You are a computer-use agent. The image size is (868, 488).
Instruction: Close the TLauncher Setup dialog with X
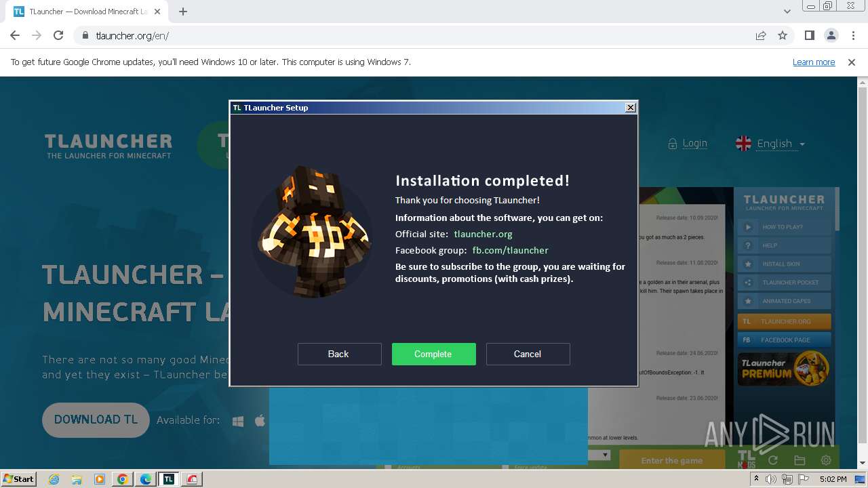(631, 107)
